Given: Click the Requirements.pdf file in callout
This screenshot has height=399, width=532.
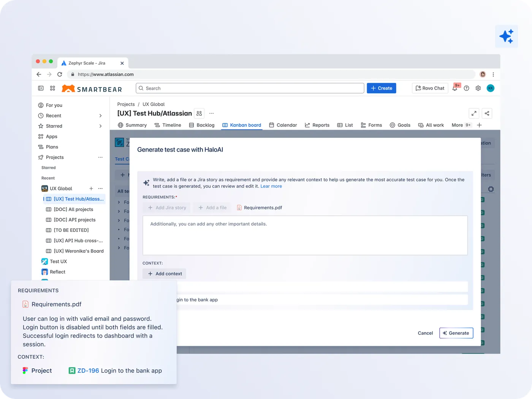Looking at the screenshot, I should [52, 304].
